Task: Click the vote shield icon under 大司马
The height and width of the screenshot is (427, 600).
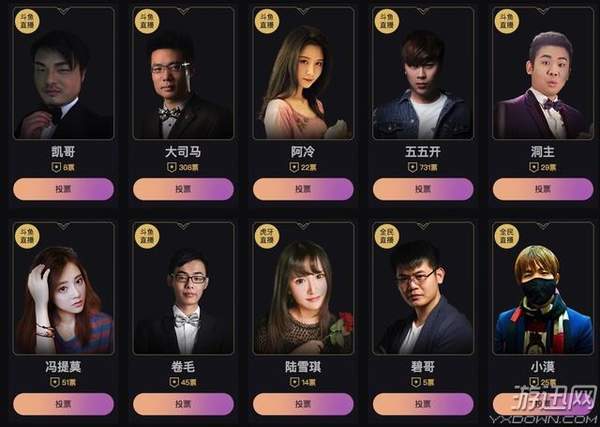Action: coord(172,167)
